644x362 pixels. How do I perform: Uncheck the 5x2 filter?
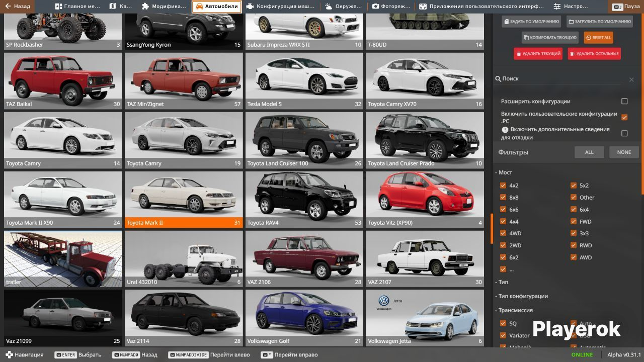click(574, 186)
